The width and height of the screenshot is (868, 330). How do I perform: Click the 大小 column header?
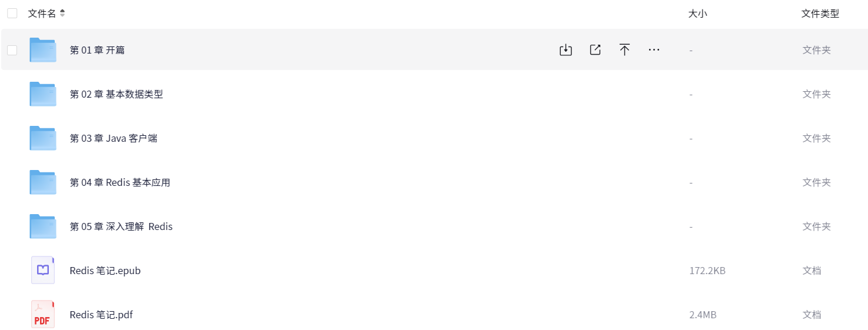coord(697,14)
